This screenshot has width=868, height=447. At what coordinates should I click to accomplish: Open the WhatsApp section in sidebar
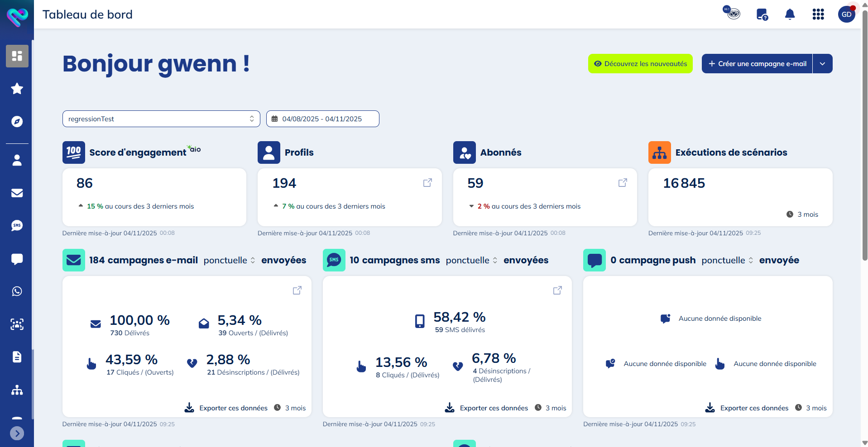pyautogui.click(x=17, y=291)
